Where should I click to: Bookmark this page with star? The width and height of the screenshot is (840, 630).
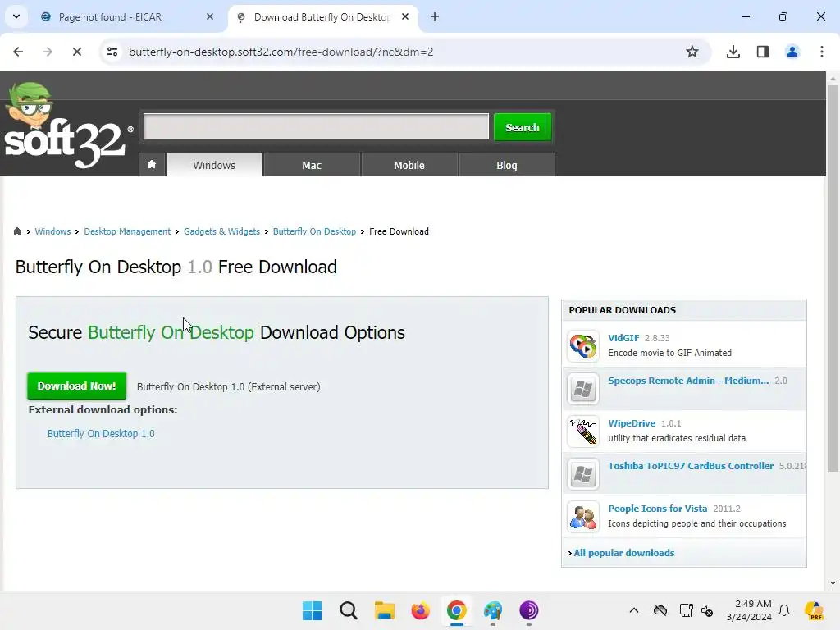tap(692, 52)
